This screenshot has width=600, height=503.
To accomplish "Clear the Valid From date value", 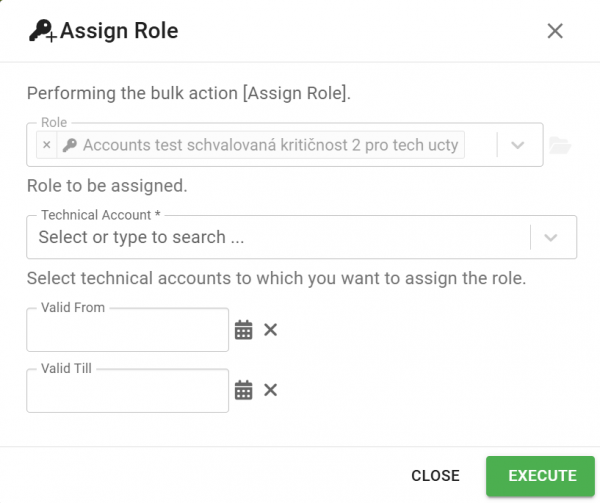I will coord(271,329).
